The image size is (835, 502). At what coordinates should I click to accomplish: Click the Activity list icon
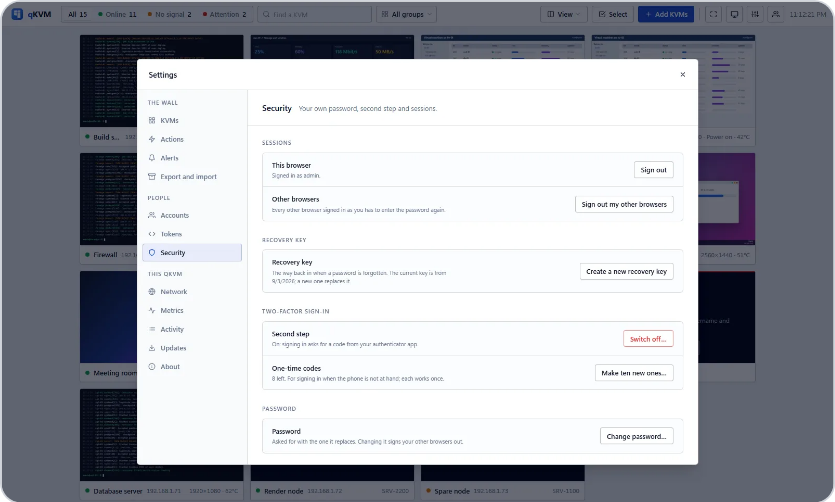(x=152, y=329)
